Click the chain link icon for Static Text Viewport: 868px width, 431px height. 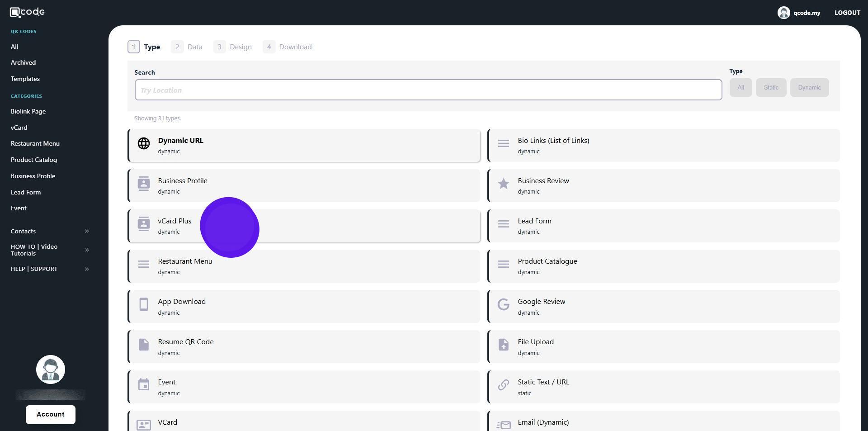pyautogui.click(x=503, y=385)
